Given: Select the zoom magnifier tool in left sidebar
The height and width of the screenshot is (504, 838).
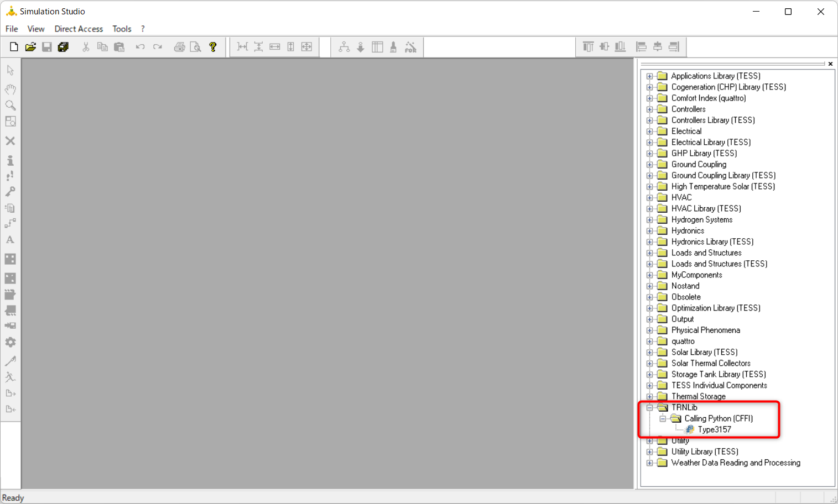Looking at the screenshot, I should coord(10,105).
